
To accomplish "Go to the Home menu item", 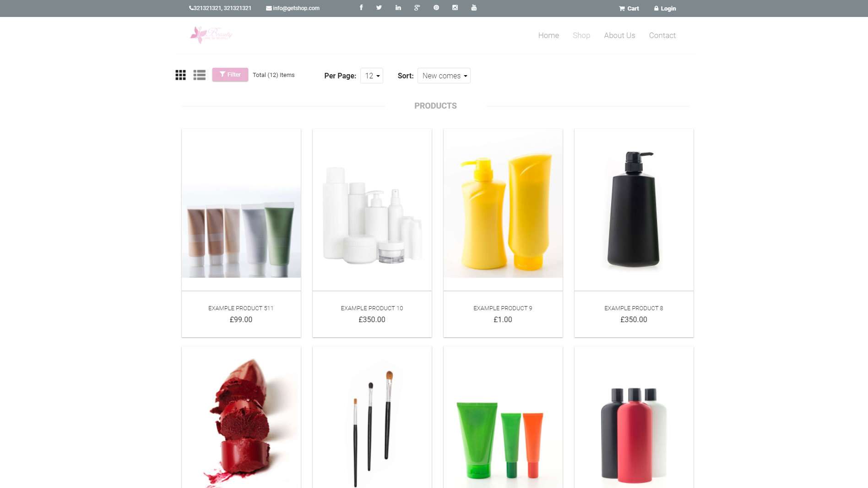I will [548, 35].
